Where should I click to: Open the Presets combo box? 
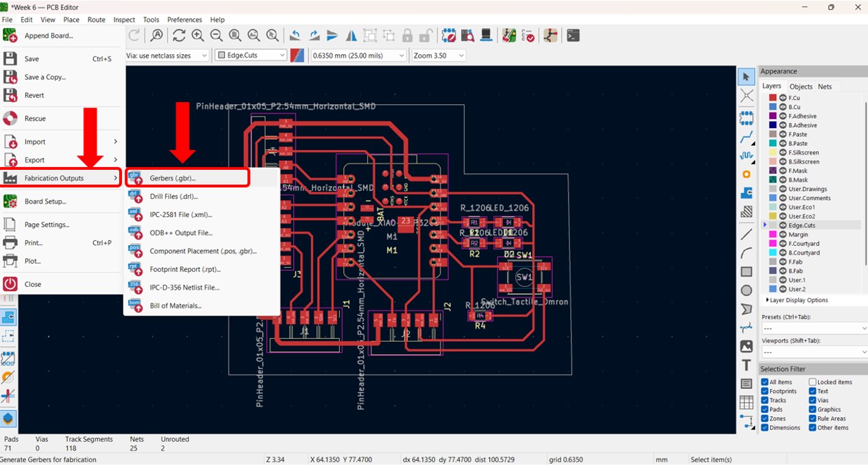pos(814,329)
